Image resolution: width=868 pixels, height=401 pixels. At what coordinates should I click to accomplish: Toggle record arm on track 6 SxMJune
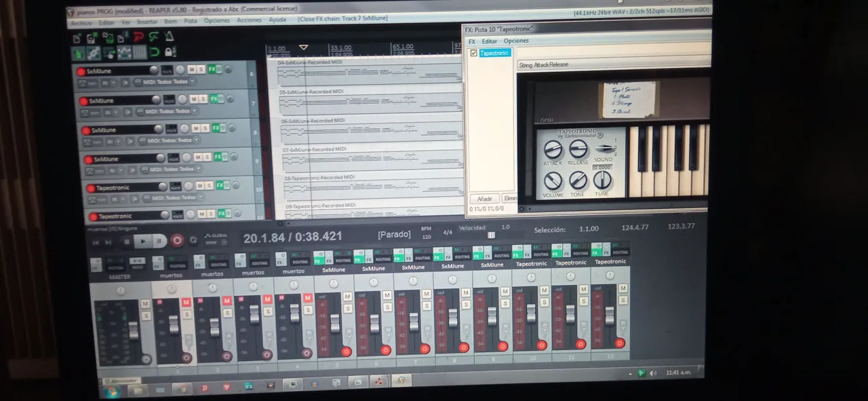(81, 71)
